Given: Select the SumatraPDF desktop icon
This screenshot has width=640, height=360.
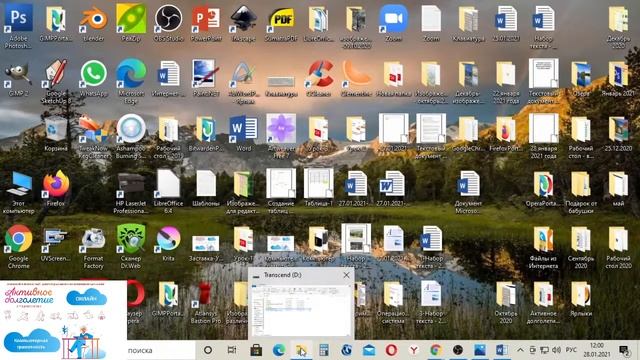Looking at the screenshot, I should pyautogui.click(x=281, y=23).
